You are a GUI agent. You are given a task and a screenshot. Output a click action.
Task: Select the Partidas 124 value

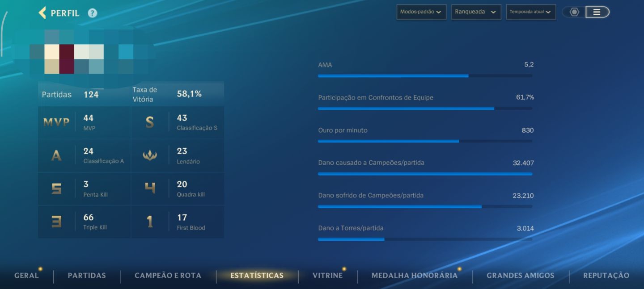[91, 95]
